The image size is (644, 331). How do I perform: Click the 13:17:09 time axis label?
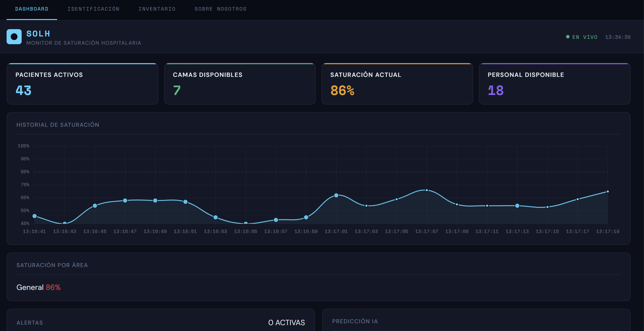tap(457, 232)
